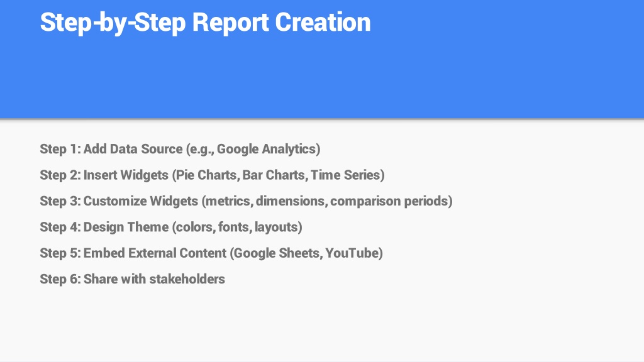Viewport: 644px width, 362px height.
Task: Select the Step 4 Design Theme line
Action: coord(171,227)
